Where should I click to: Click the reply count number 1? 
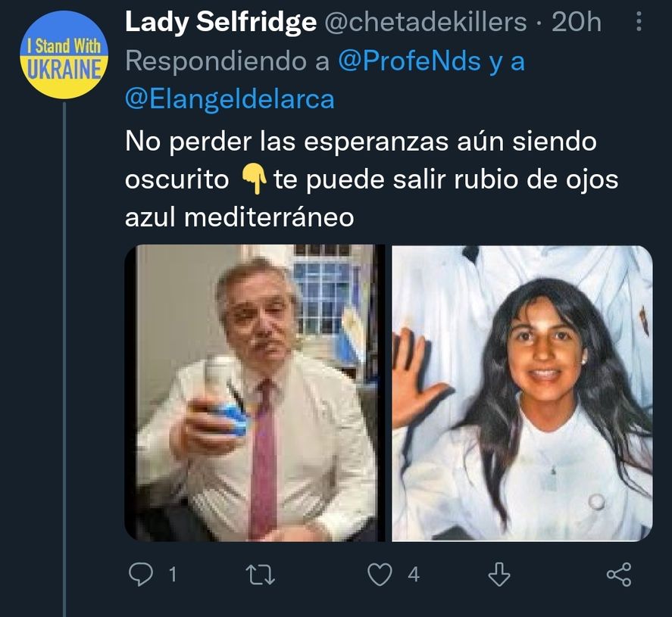click(x=173, y=575)
